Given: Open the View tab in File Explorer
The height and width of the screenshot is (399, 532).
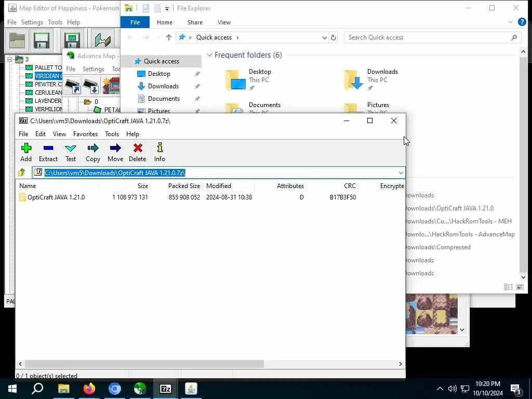Looking at the screenshot, I should pos(224,22).
